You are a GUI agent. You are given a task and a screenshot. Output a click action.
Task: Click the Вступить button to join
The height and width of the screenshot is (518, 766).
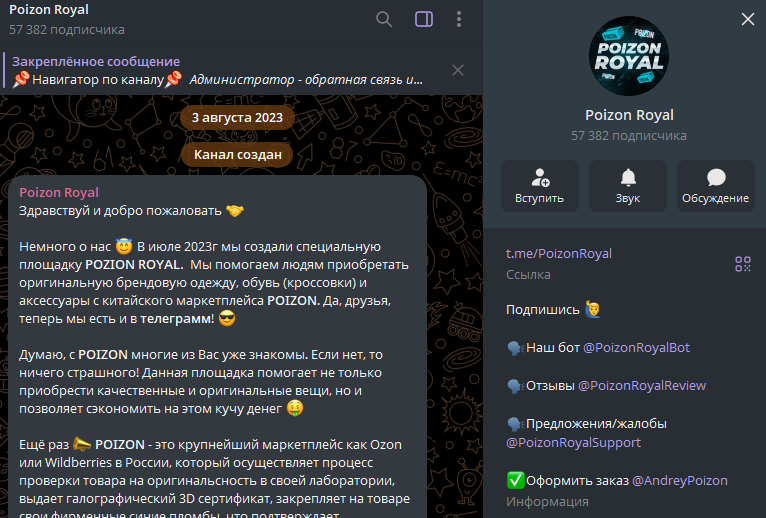coord(540,186)
